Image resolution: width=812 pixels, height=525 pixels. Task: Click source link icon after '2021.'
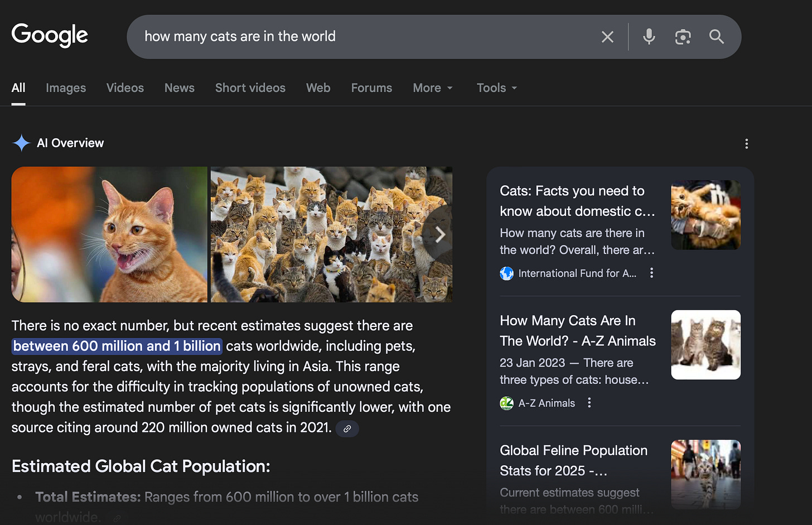point(347,428)
